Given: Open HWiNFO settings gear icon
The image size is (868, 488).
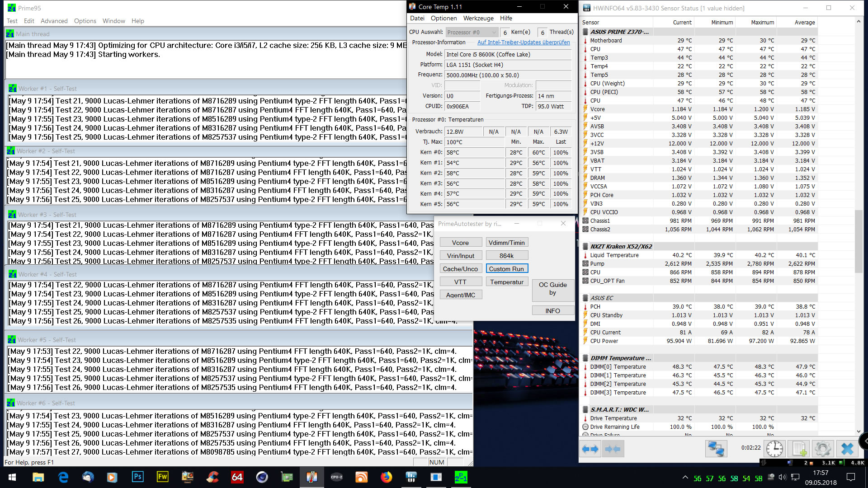Looking at the screenshot, I should pyautogui.click(x=822, y=449).
